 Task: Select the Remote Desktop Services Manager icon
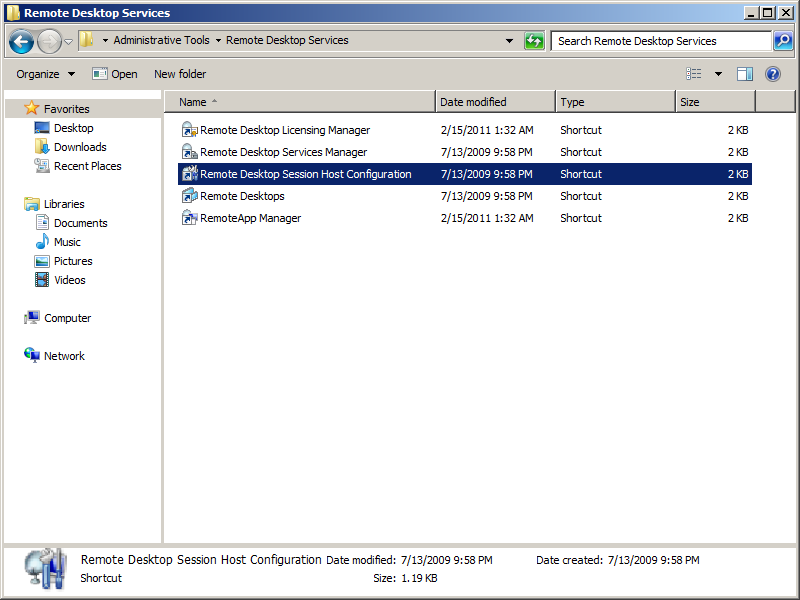coord(190,152)
